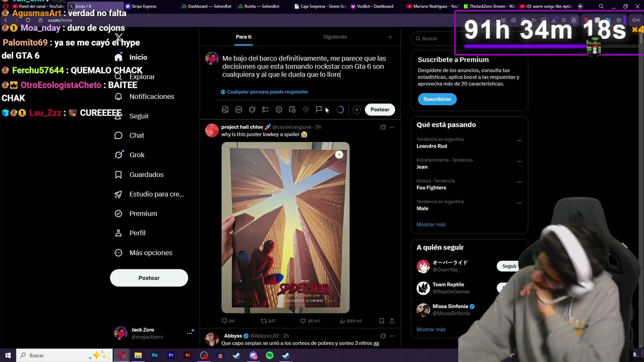Show more trends under Qué está pasando

coord(431,225)
